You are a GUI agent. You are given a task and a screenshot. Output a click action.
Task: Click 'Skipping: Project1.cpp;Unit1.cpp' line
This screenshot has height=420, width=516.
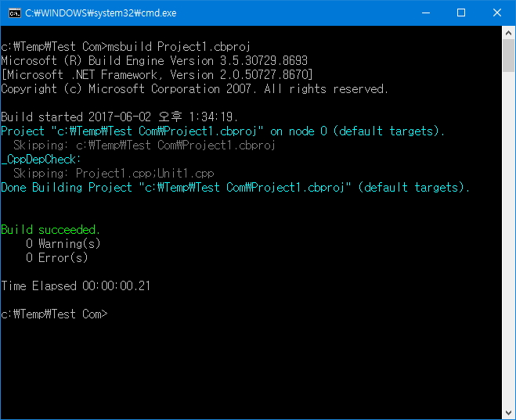(114, 174)
